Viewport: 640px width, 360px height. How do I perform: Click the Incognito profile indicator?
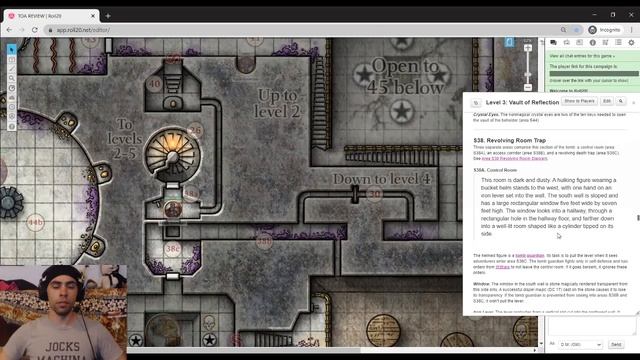pos(604,30)
